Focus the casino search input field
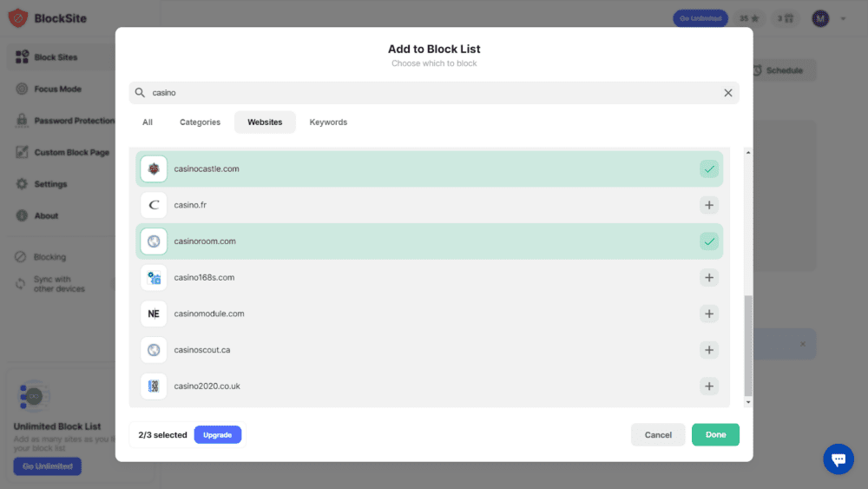868x489 pixels. tap(434, 93)
